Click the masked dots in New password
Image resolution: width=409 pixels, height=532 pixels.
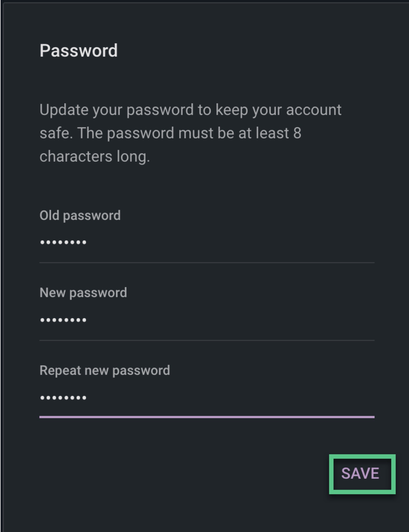coord(63,320)
